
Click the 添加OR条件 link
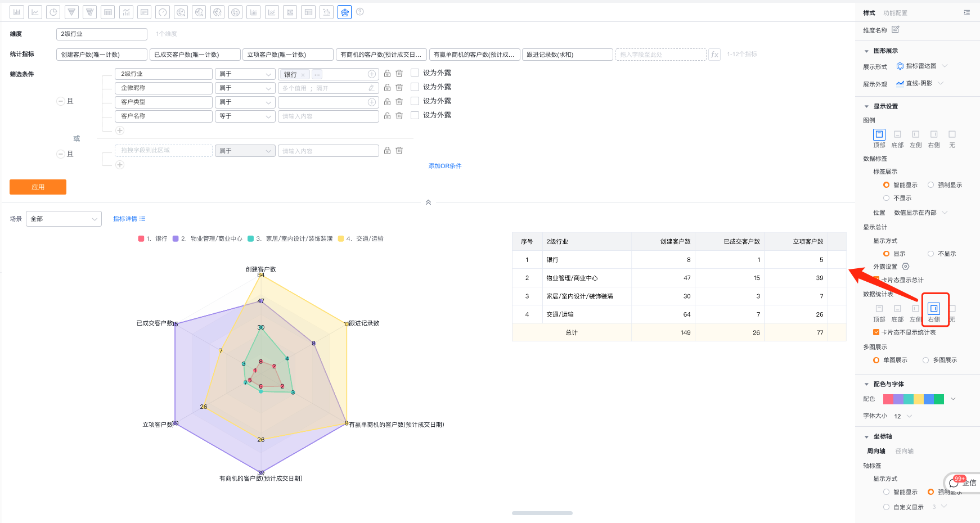click(x=444, y=166)
